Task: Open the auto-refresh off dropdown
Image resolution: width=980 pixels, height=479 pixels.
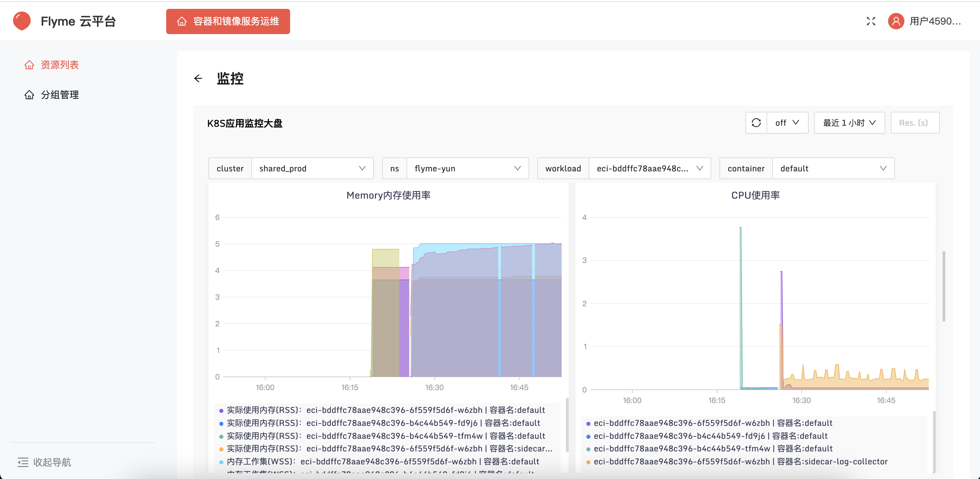Action: pyautogui.click(x=787, y=123)
